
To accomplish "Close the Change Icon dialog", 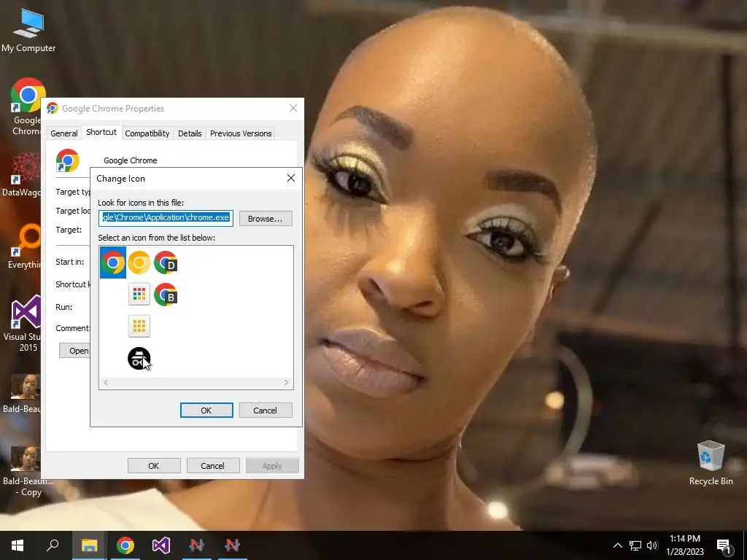I will click(291, 178).
